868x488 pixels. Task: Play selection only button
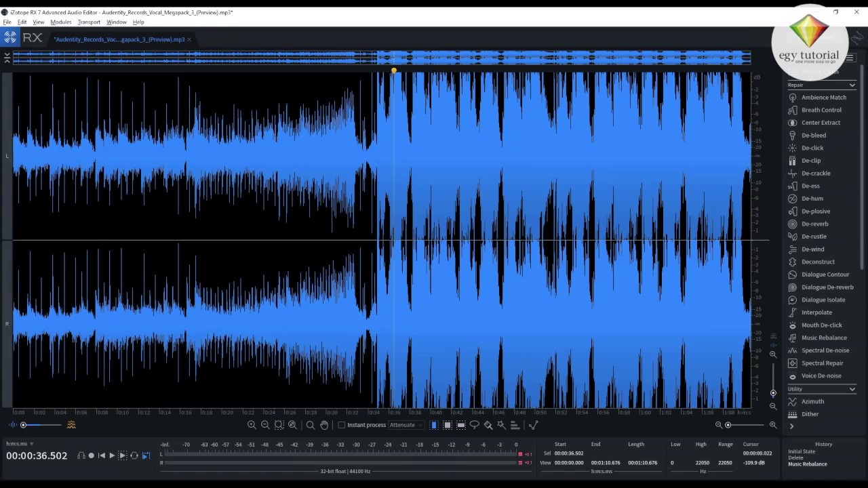123,455
